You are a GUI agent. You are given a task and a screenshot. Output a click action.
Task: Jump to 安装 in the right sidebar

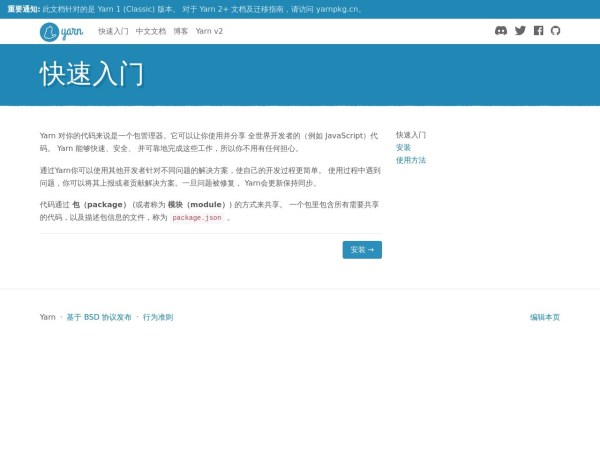(403, 147)
